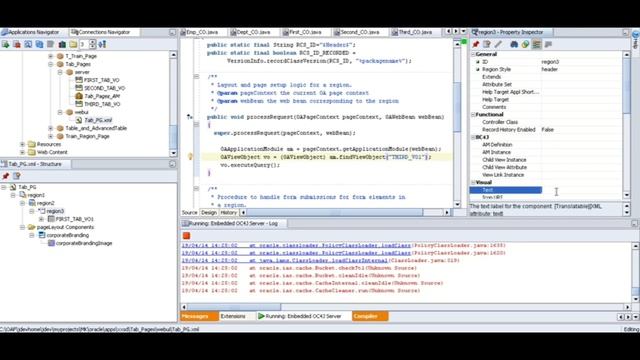
Task: Open the Second_CO.java editor tab
Action: tap(359, 32)
